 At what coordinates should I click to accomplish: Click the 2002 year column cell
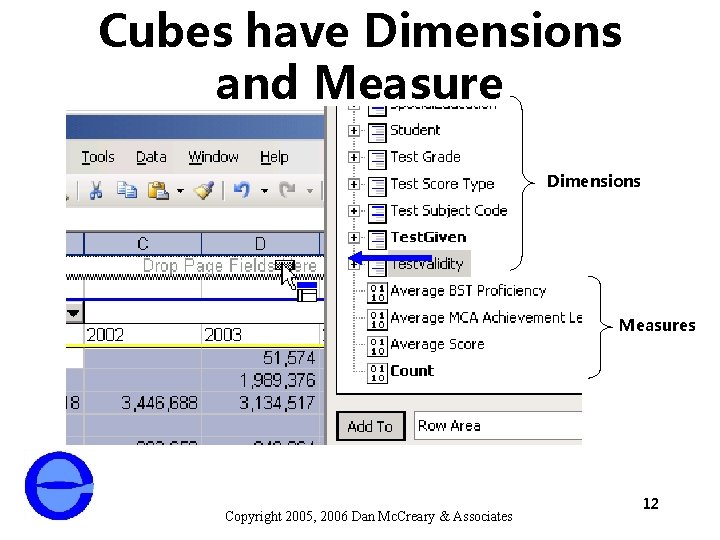(143, 335)
